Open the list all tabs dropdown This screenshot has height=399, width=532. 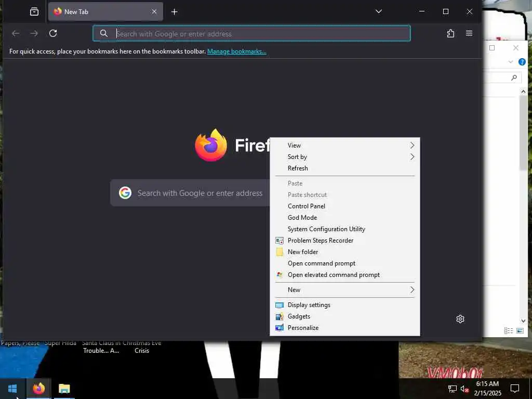point(379,11)
